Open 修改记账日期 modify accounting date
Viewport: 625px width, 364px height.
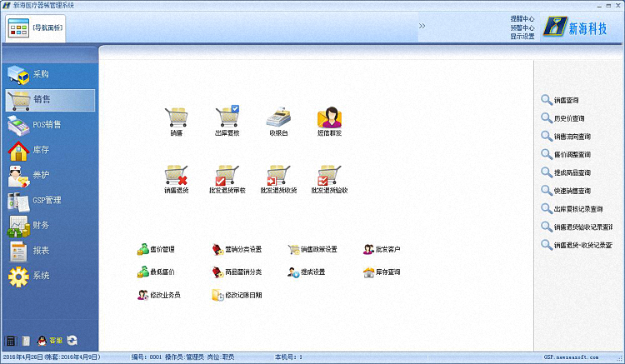[237, 295]
